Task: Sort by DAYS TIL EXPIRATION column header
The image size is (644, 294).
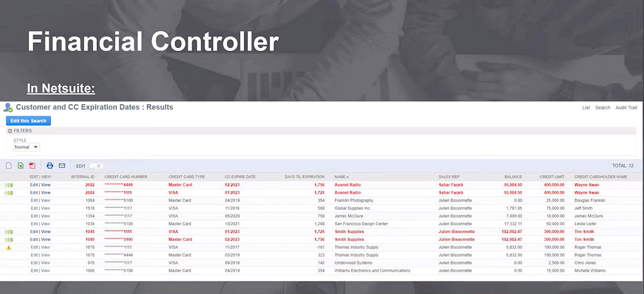Action: tap(304, 177)
